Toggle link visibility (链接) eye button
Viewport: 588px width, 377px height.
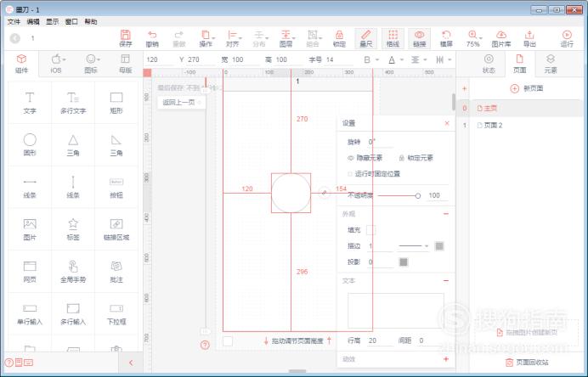419,38
